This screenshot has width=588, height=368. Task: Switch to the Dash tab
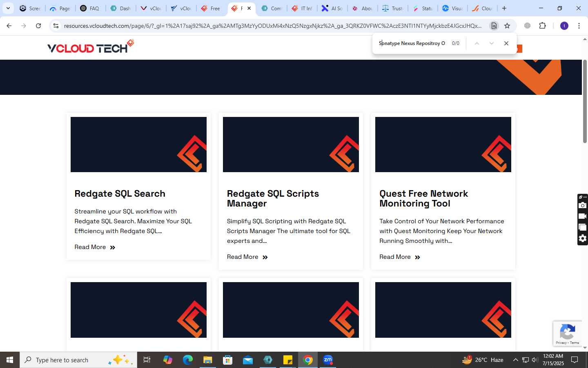click(121, 8)
